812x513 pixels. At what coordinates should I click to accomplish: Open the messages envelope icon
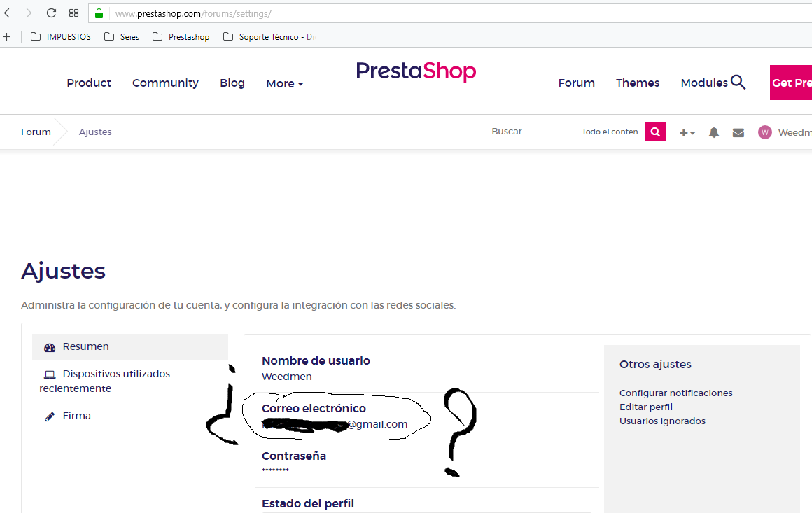[x=738, y=133]
